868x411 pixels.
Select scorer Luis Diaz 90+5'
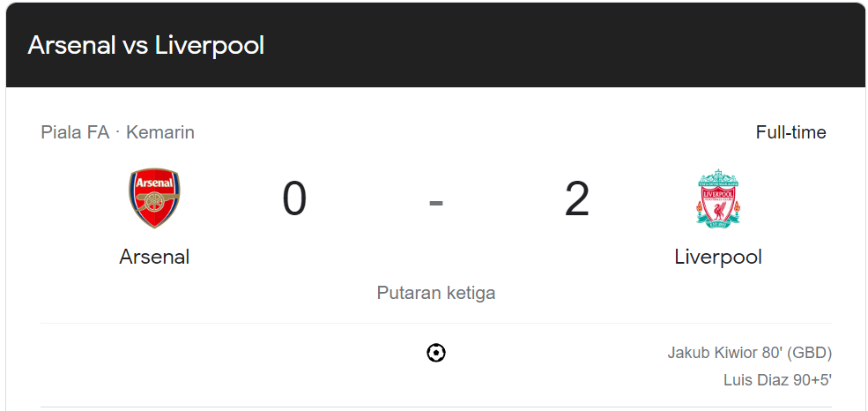(778, 380)
